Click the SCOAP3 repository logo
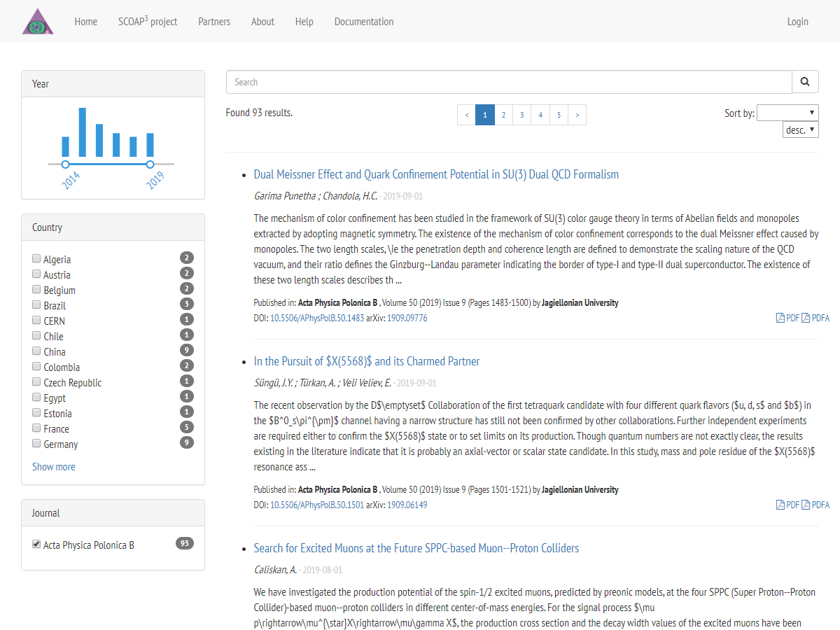Screen dimensions: 840x630 pos(38,21)
